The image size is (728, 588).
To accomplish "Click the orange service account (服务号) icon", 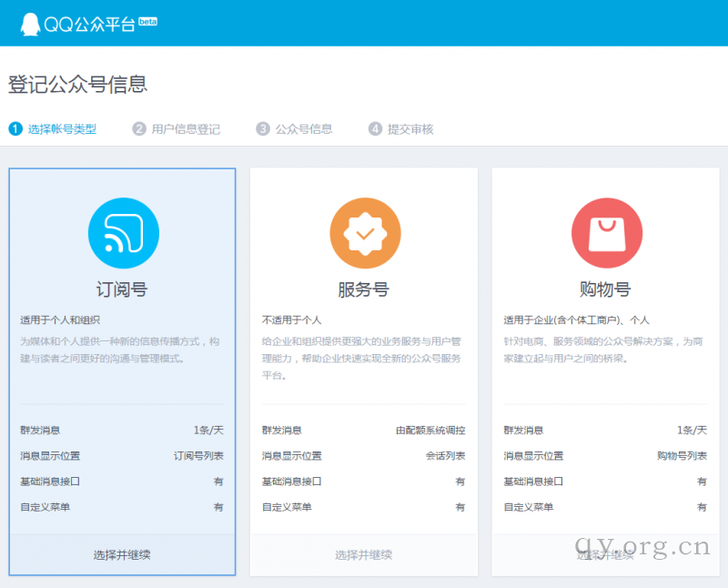I will tap(366, 233).
